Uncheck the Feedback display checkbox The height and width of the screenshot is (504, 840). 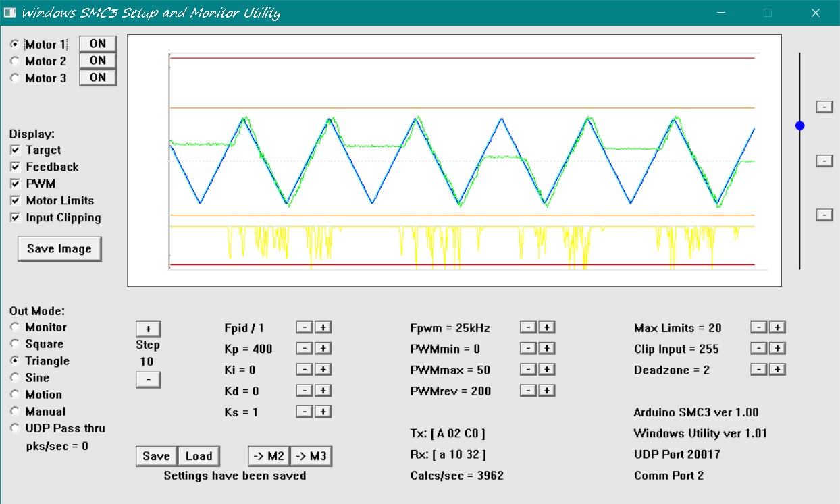coord(16,167)
